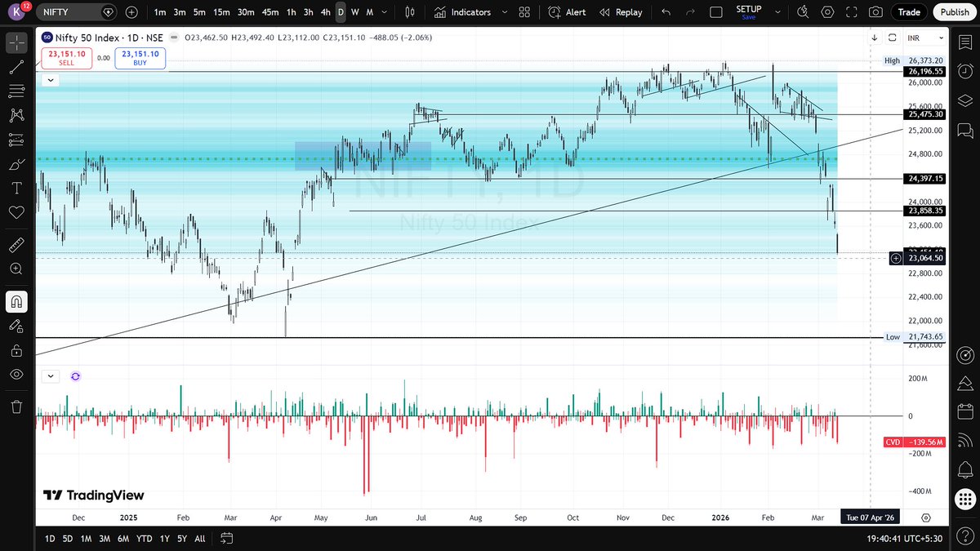
Task: Open the chart patterns tool
Action: tap(16, 116)
